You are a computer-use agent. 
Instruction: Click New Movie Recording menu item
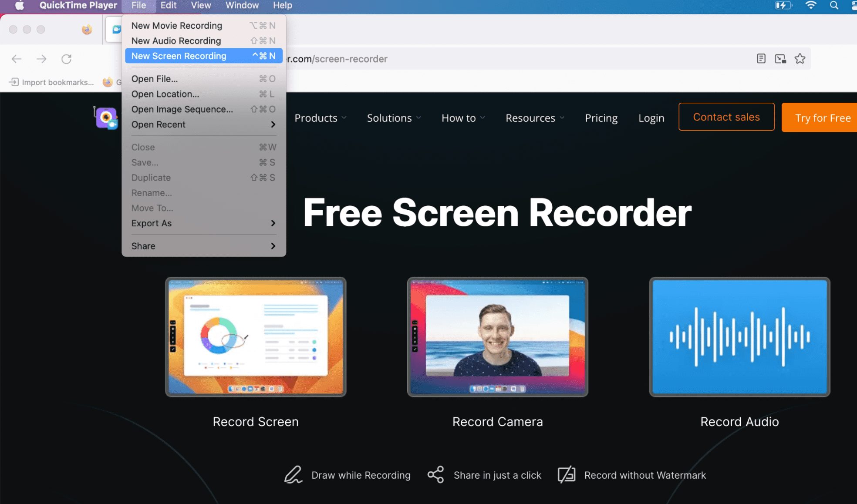pos(176,25)
